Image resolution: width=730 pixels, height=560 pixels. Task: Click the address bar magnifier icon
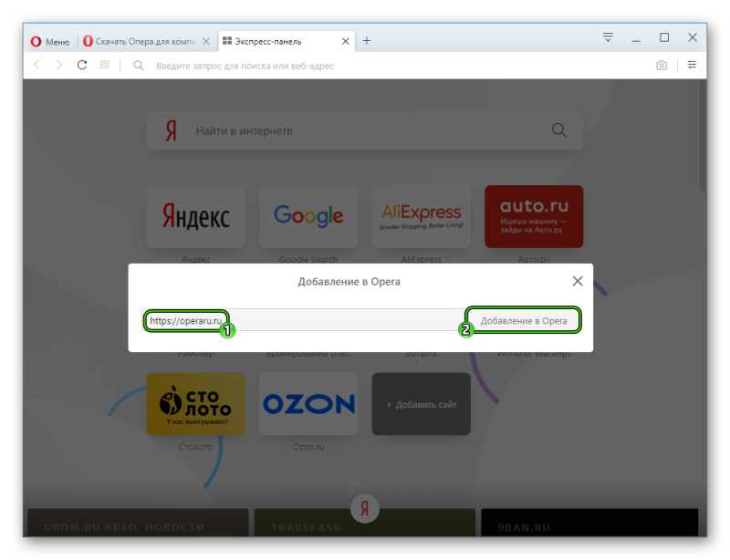139,66
